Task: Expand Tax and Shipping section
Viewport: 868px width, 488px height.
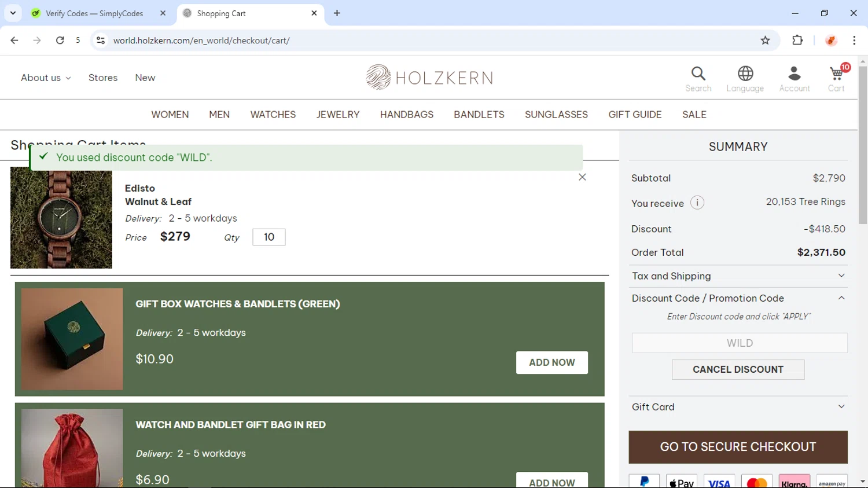Action: (738, 276)
